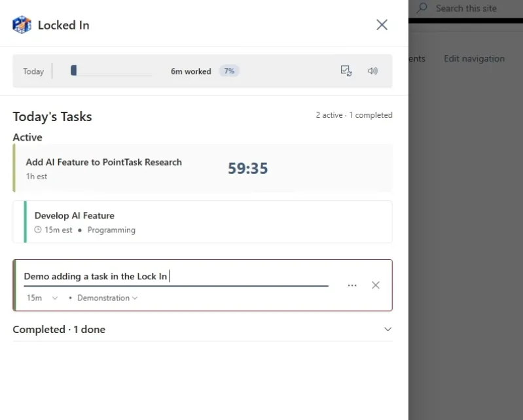Screen dimensions: 523x420
Task: Click the task sync checklist icon
Action: 346,71
